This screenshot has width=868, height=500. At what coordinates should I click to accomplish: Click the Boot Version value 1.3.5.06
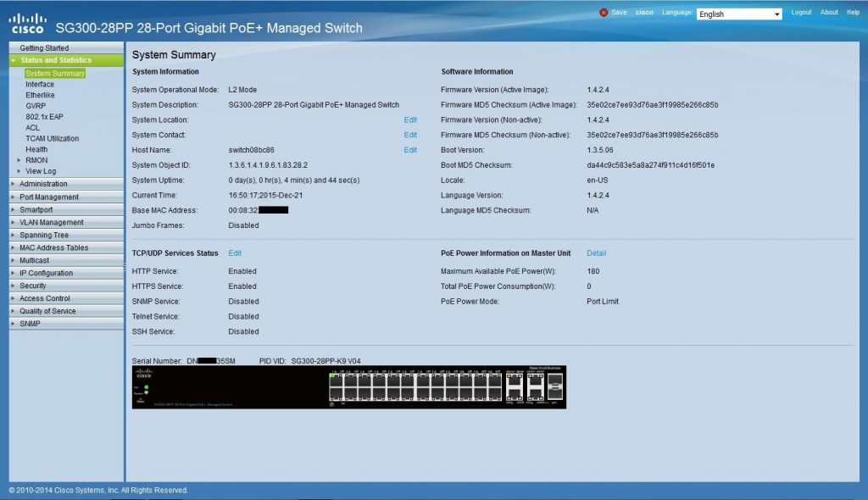click(x=600, y=150)
